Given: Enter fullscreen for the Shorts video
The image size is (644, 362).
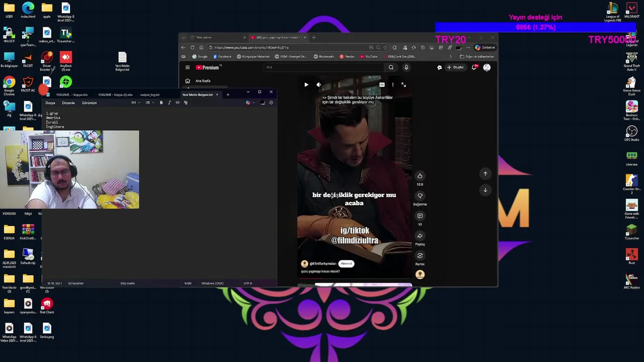Looking at the screenshot, I should click(404, 84).
